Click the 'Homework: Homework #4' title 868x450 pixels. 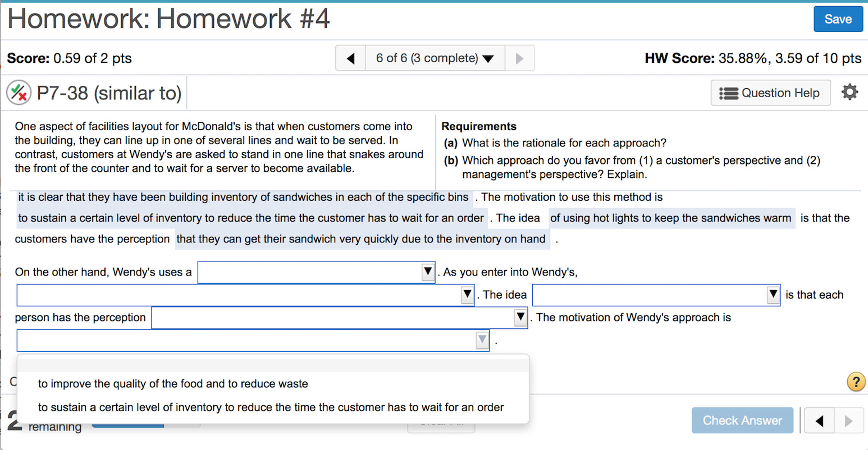pos(168,19)
